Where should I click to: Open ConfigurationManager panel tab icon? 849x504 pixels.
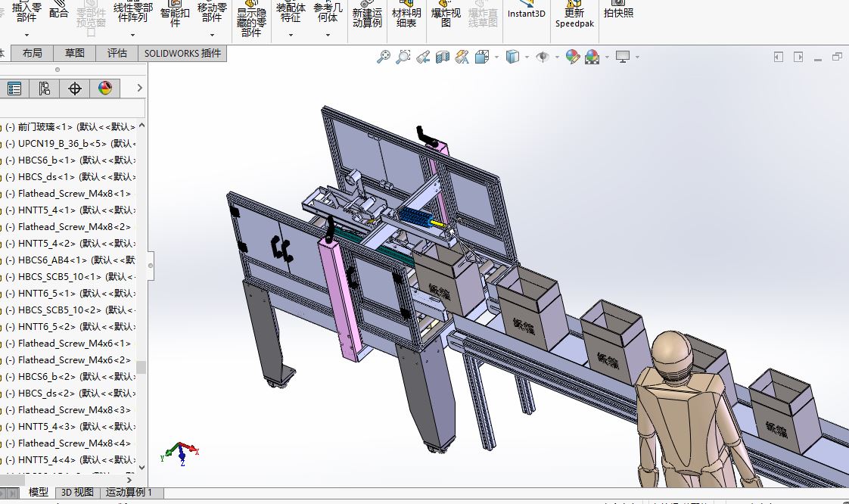coord(45,89)
